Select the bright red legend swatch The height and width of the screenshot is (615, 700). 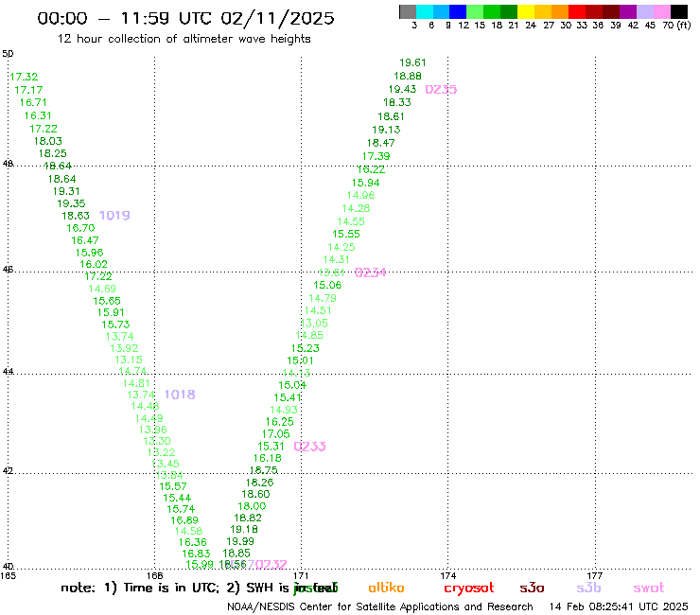point(577,11)
